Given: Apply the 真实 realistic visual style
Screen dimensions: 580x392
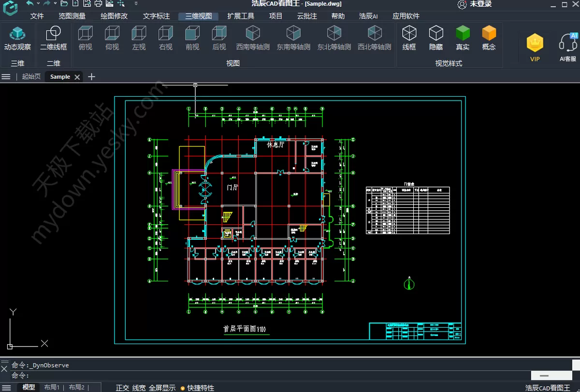Looking at the screenshot, I should coord(463,39).
